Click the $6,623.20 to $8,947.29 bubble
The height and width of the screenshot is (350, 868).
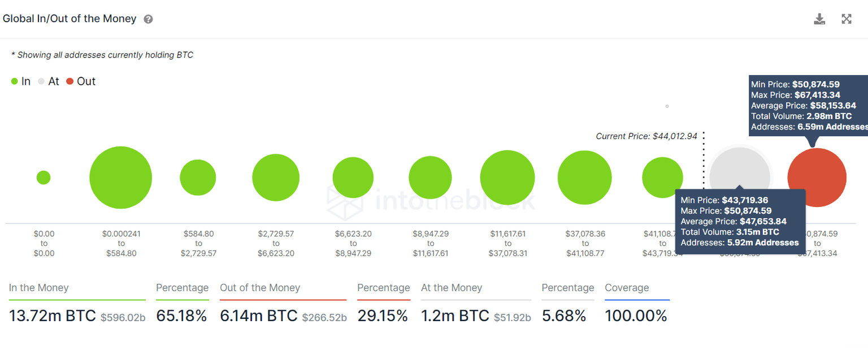[353, 178]
